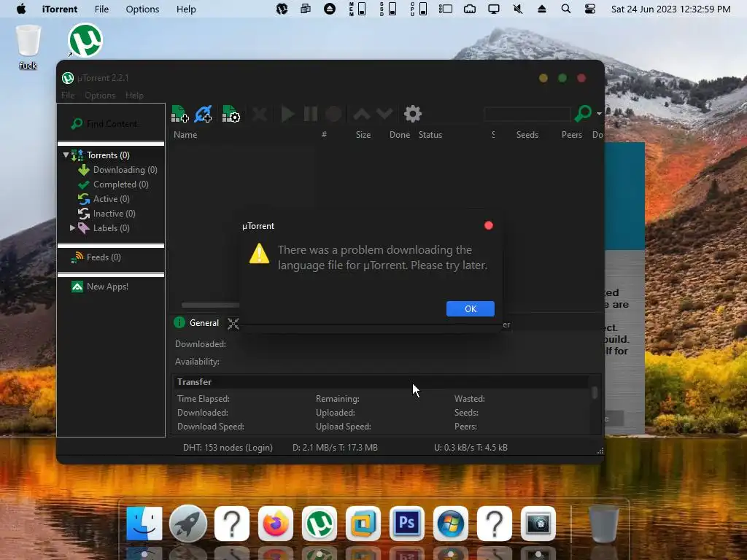
Task: Select Downloading (0) category
Action: 125,170
